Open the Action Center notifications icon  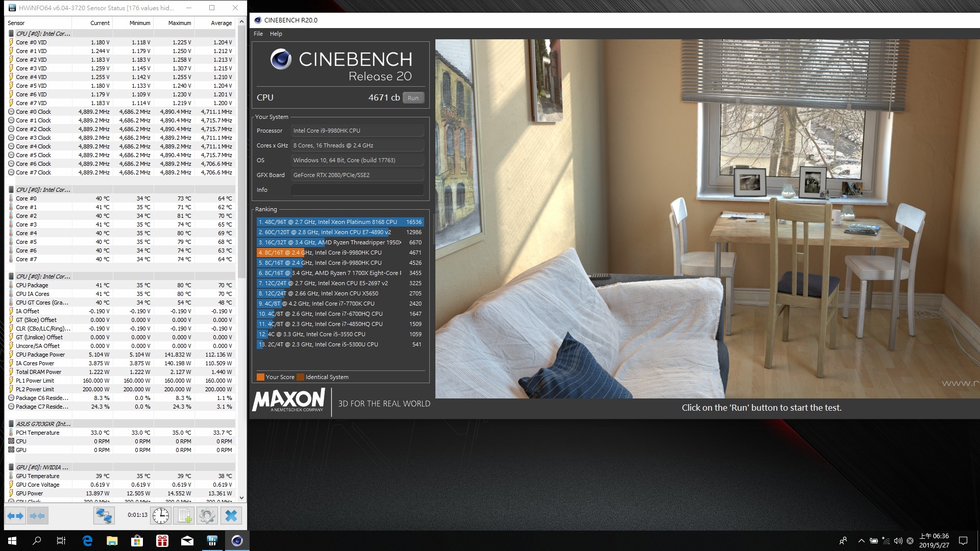[x=963, y=541]
